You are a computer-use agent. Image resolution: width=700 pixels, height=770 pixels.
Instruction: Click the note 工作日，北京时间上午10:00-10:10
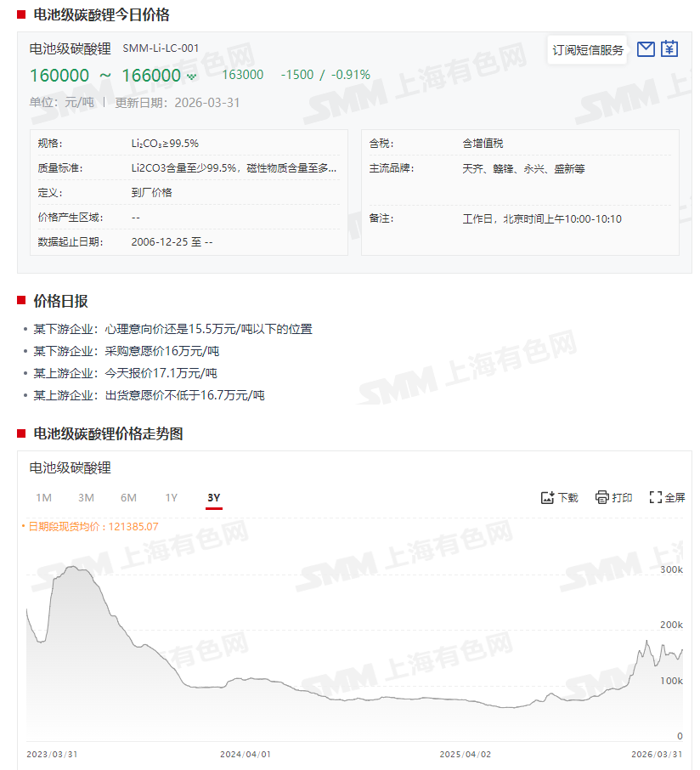(542, 218)
